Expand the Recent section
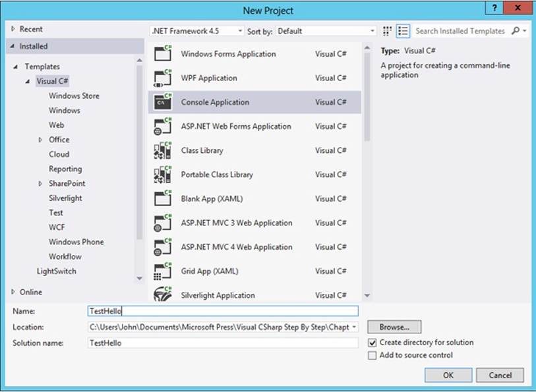The image size is (536, 392). click(13, 29)
